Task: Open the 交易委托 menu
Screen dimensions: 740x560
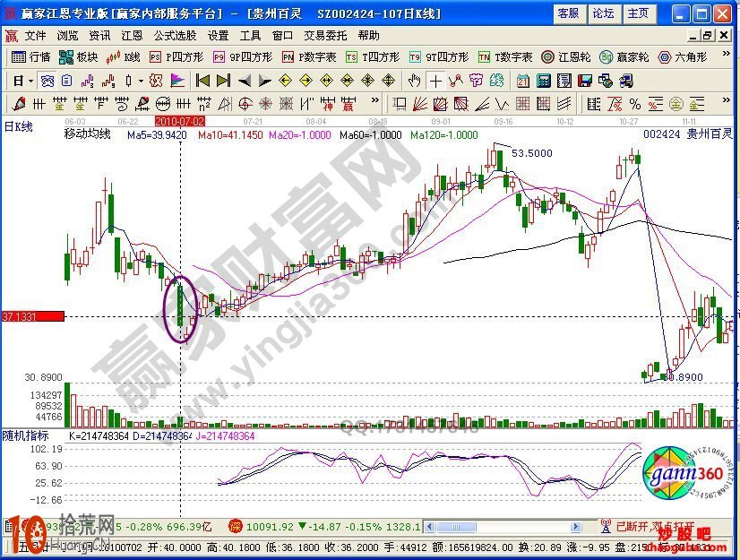Action: tap(325, 36)
